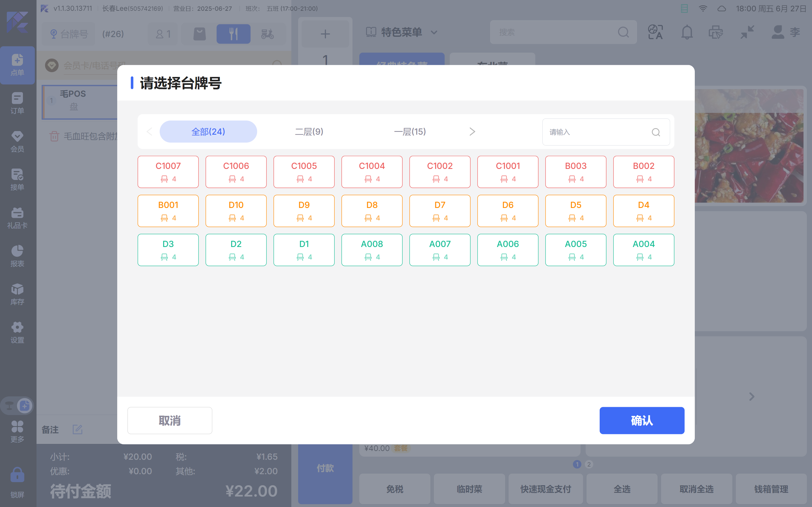Click the 付款 payment button
812x507 pixels.
coord(325,468)
